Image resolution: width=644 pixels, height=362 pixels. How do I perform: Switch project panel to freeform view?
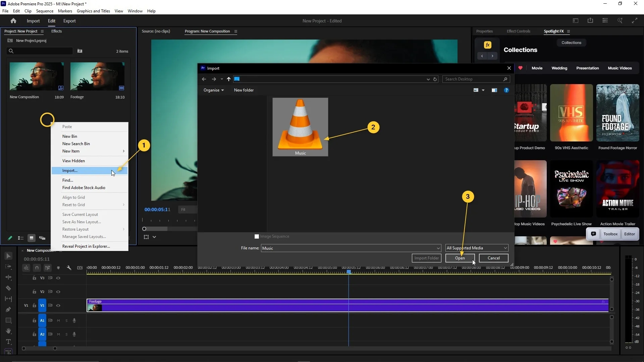coord(42,238)
